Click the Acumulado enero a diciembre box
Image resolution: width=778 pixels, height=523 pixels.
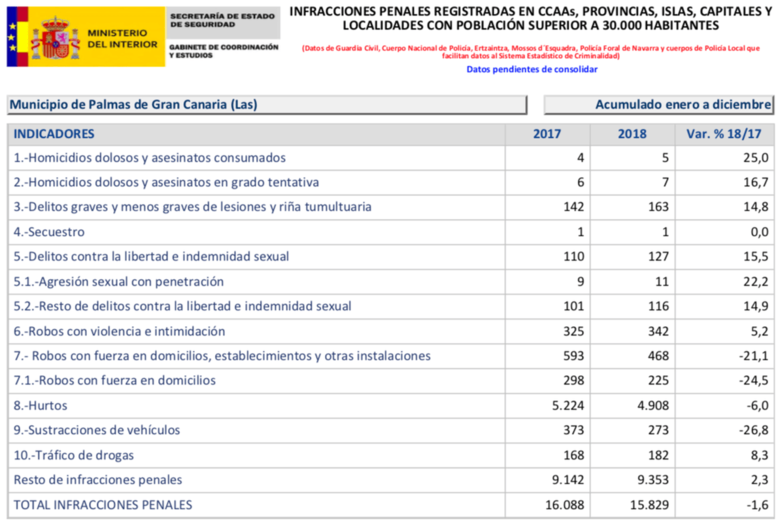tap(659, 104)
